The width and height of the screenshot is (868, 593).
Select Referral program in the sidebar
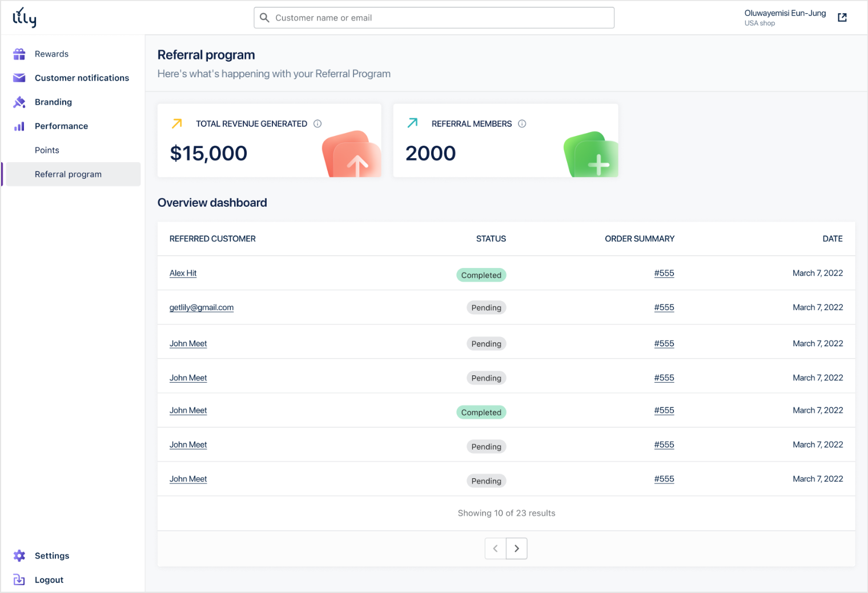point(68,174)
